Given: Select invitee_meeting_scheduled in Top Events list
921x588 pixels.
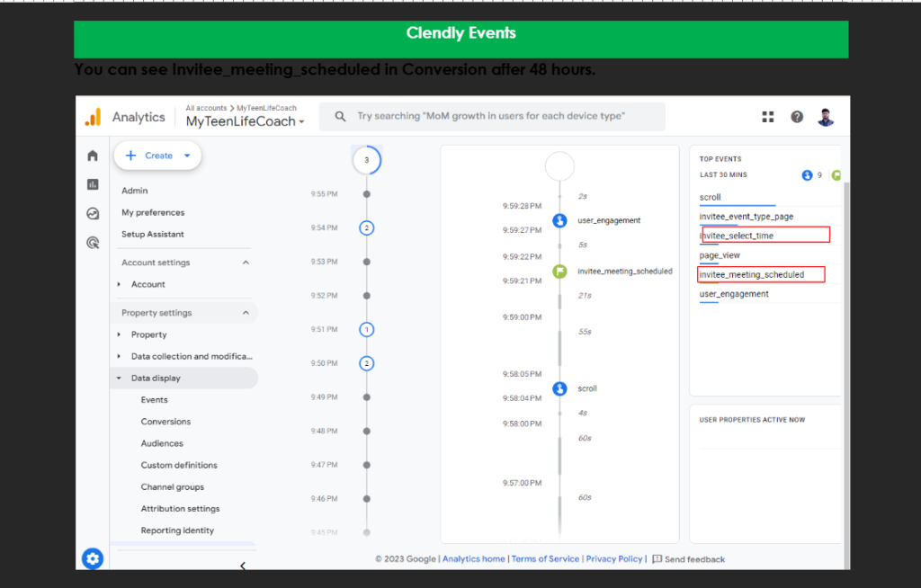Looking at the screenshot, I should [752, 274].
